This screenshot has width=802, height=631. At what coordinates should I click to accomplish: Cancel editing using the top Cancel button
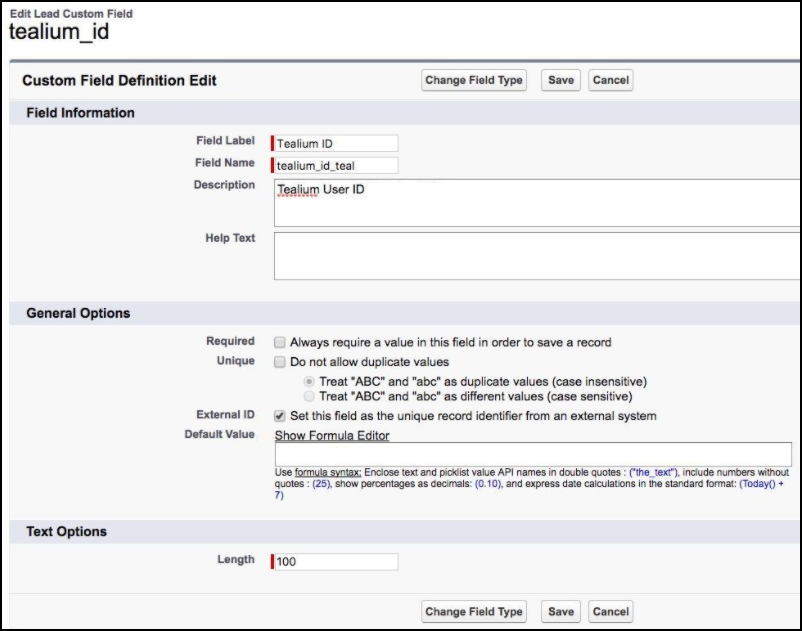[x=610, y=80]
